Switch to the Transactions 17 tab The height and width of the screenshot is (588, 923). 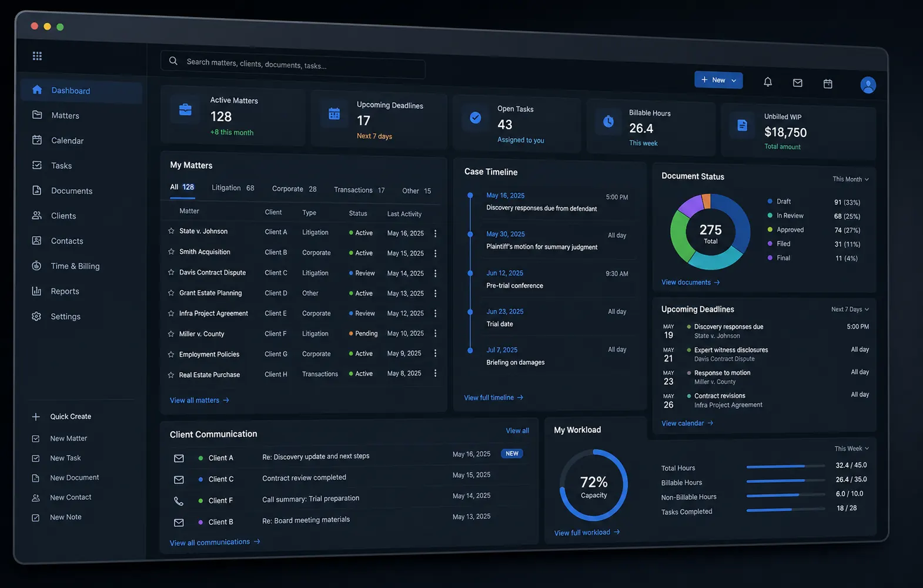(359, 190)
